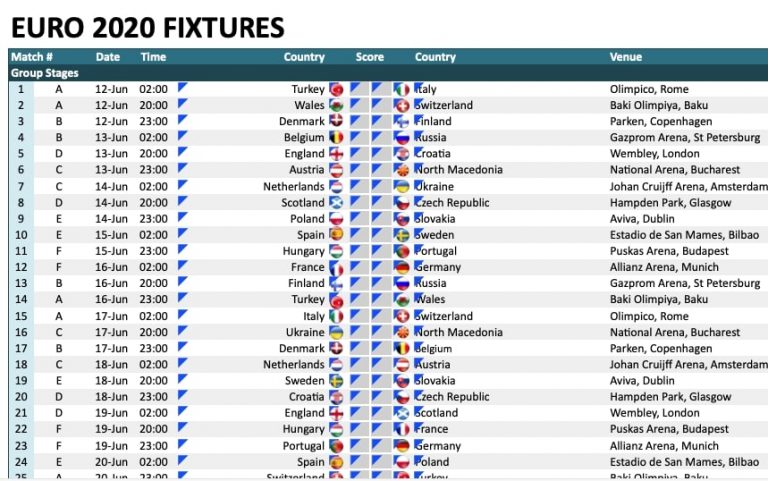
Task: Select the Germany flag in match 12
Action: pos(402,267)
